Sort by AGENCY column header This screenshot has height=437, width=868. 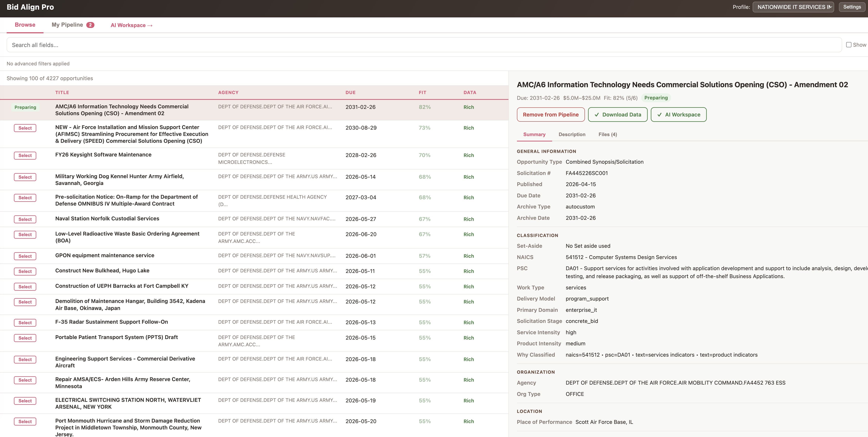(228, 92)
